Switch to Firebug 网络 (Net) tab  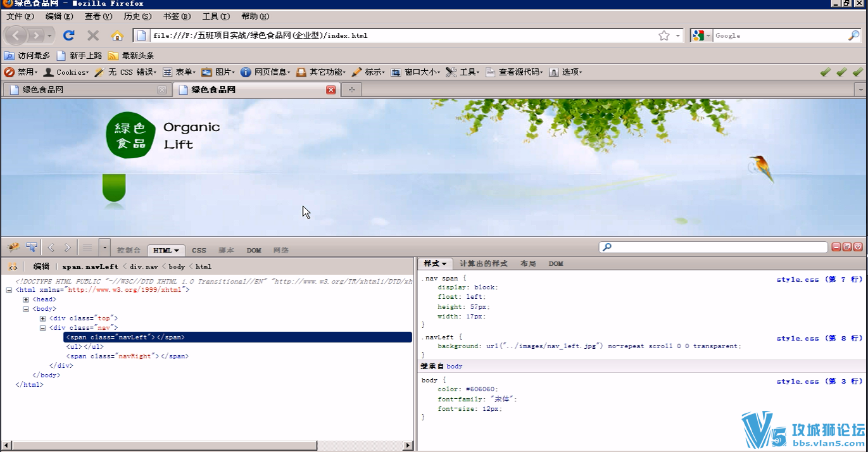281,250
